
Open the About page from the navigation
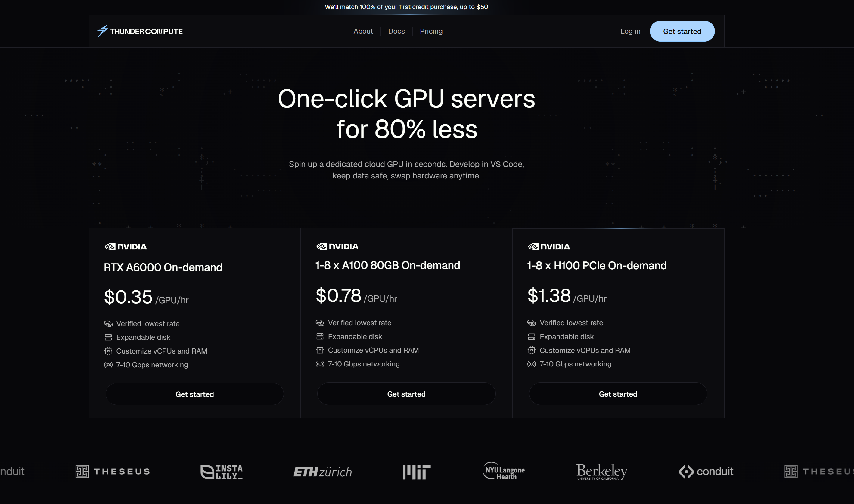click(x=363, y=31)
